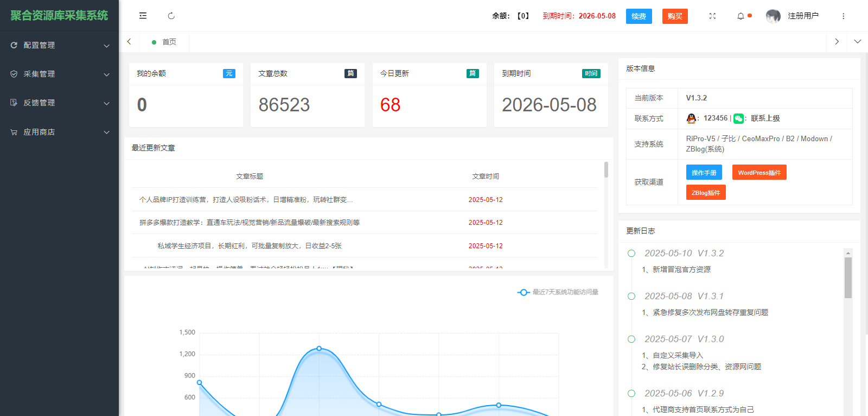868x416 pixels.
Task: Click changelog entry 2025-05-06 V1.2.9
Action: (684, 393)
